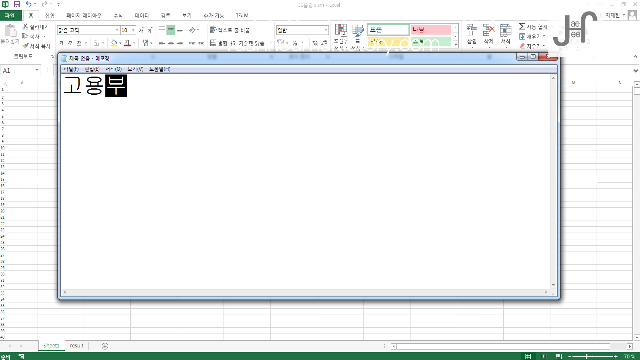Expand the cell styles gallery arrow
The image size is (640, 360).
(456, 44)
